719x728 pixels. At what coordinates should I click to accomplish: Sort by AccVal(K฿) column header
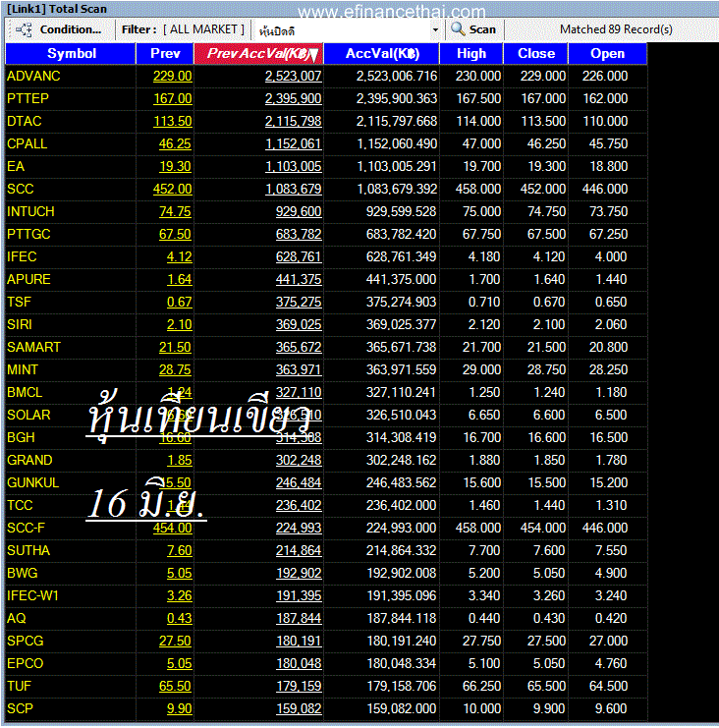coord(381,53)
